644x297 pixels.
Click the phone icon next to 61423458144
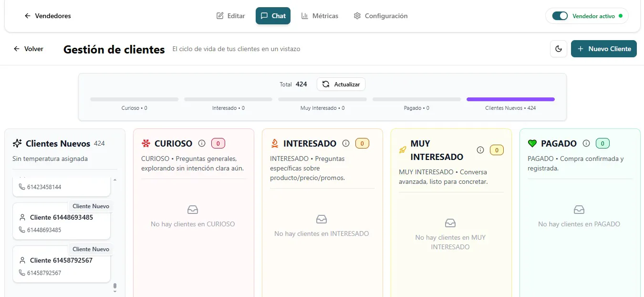click(21, 187)
